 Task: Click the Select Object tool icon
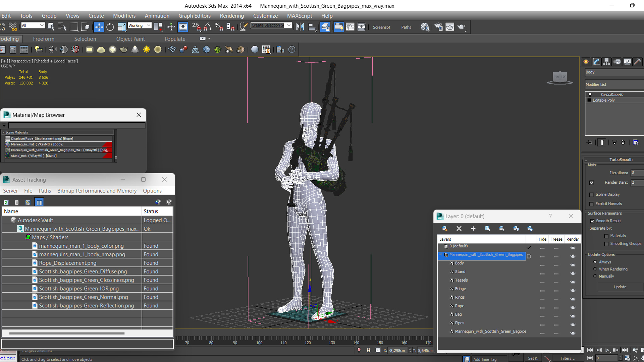coord(51,27)
